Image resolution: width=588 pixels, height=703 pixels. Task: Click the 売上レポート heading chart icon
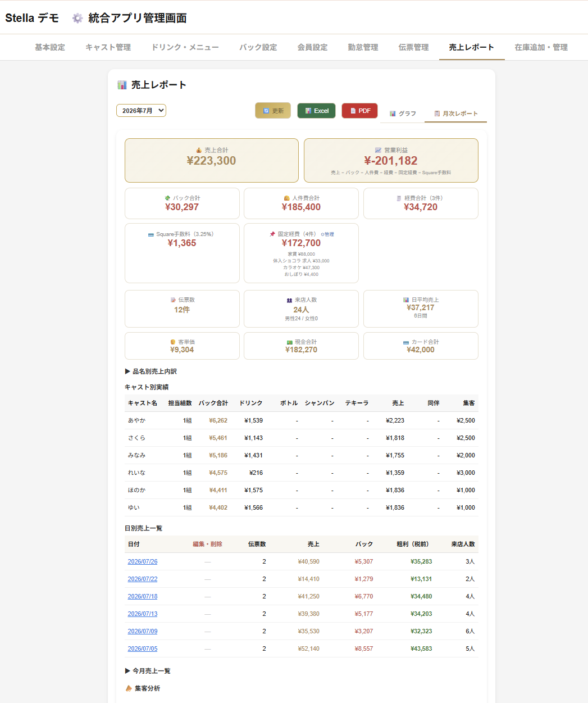(122, 85)
